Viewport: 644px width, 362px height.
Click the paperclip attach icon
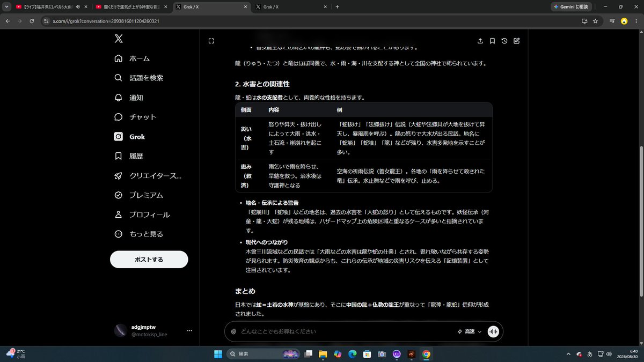233,331
